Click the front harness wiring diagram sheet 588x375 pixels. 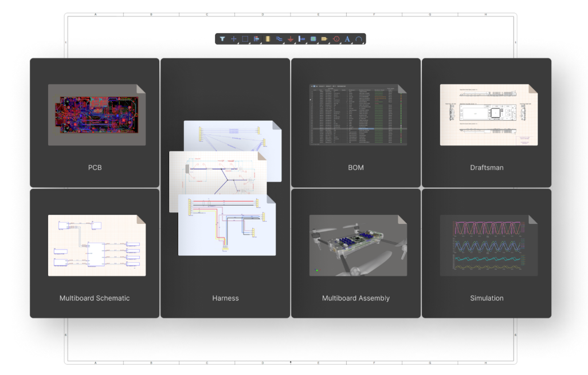coord(227,225)
